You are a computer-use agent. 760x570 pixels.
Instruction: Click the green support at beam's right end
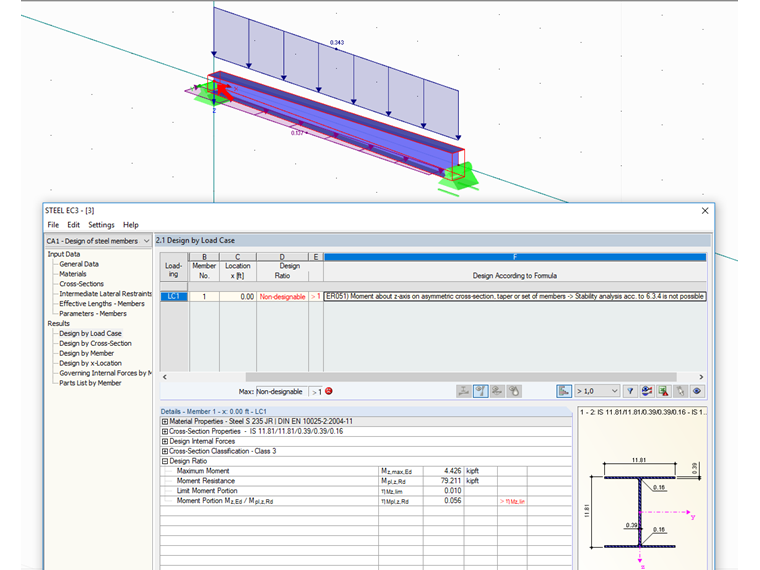pyautogui.click(x=458, y=177)
